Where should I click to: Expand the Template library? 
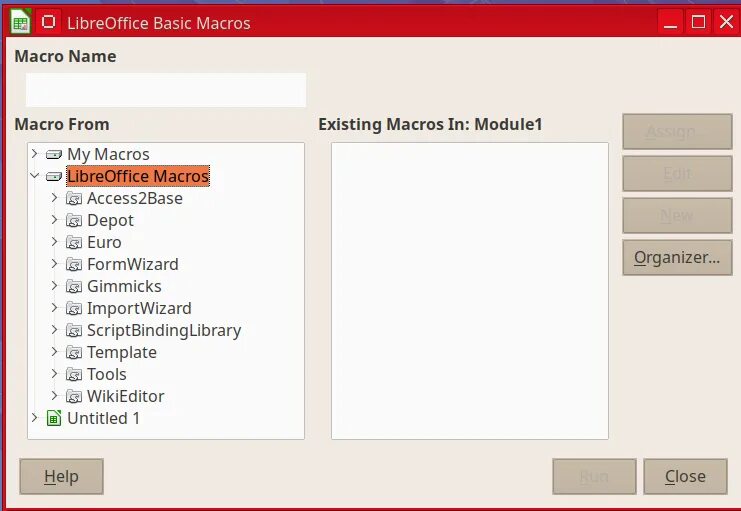(54, 351)
